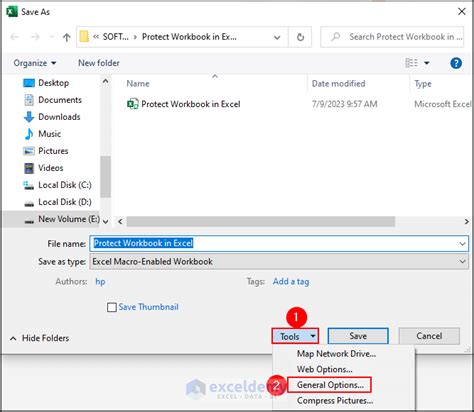Click the Cancel button
Image resolution: width=474 pixels, height=412 pixels.
click(x=429, y=336)
